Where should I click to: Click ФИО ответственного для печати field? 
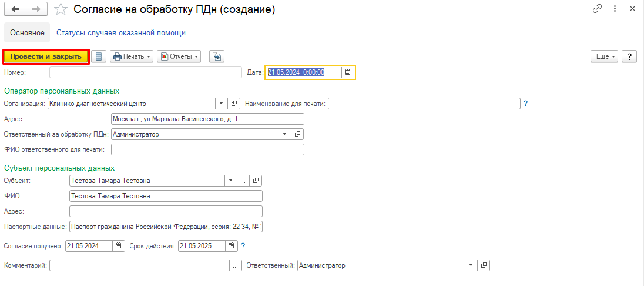pos(207,149)
